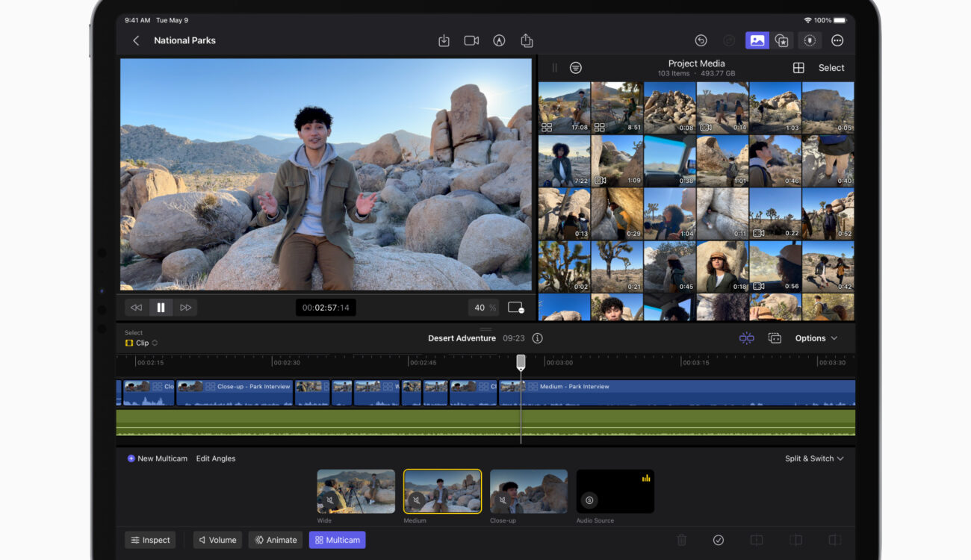Screen dimensions: 971x560
Task: Toggle timeline snapping icon
Action: (746, 338)
